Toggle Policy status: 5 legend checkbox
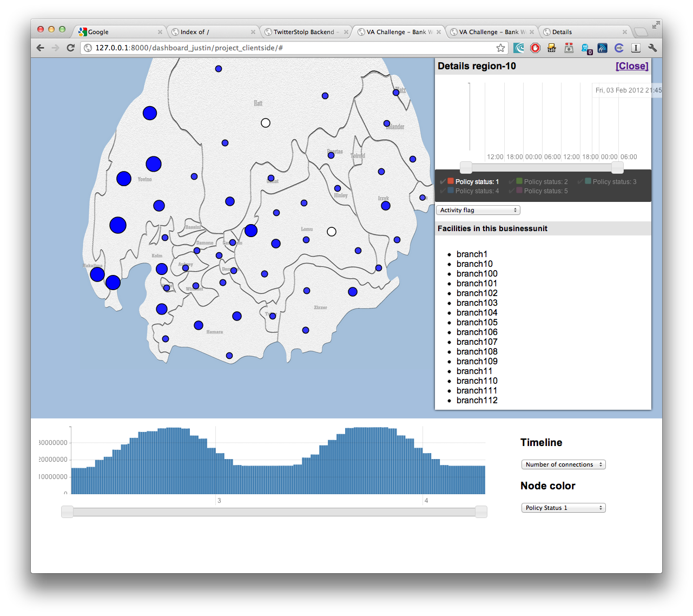 click(511, 191)
